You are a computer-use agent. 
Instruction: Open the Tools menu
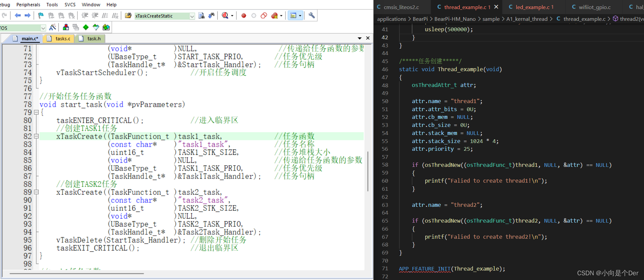tap(52, 5)
